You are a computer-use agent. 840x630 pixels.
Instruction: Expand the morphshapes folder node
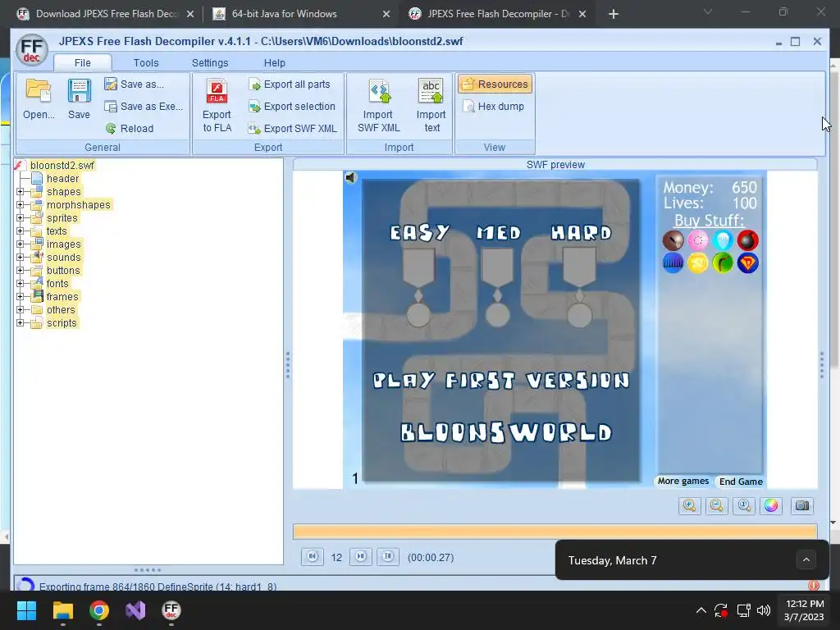click(x=20, y=204)
